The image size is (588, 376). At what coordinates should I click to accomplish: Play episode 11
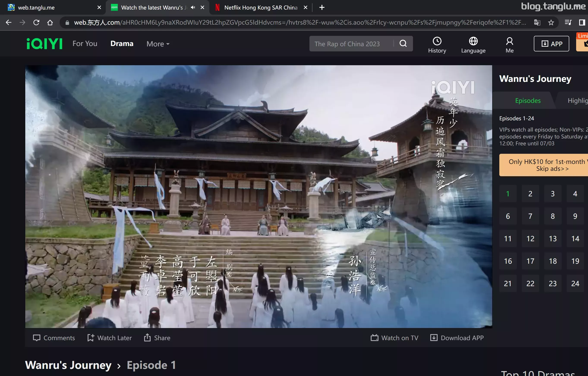click(x=508, y=239)
